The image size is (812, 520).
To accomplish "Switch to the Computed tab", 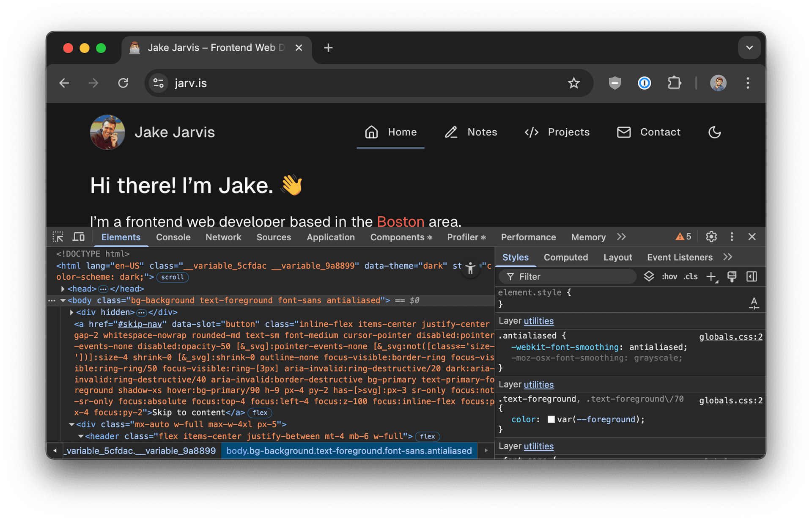I will coord(566,257).
